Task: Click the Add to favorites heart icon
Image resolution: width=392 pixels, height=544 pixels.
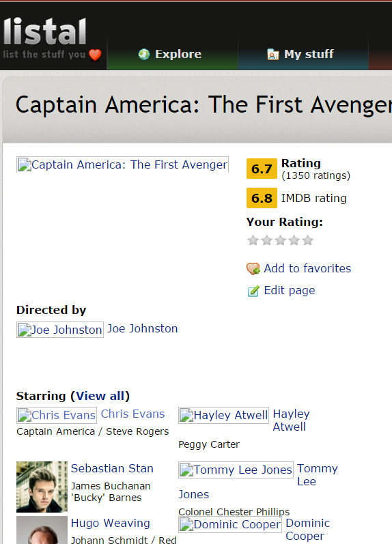Action: click(x=253, y=268)
